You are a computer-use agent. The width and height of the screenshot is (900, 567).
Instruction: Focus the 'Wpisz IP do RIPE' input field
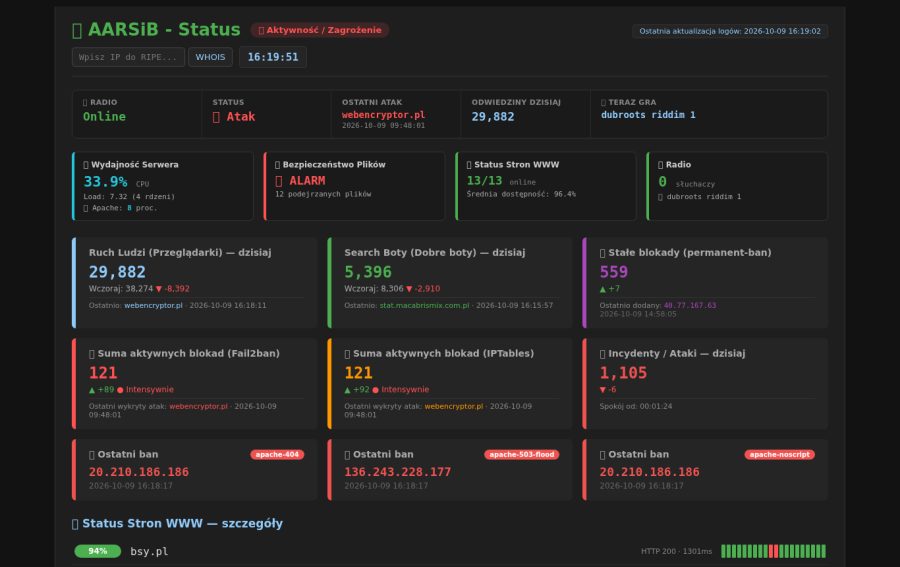[x=128, y=57]
